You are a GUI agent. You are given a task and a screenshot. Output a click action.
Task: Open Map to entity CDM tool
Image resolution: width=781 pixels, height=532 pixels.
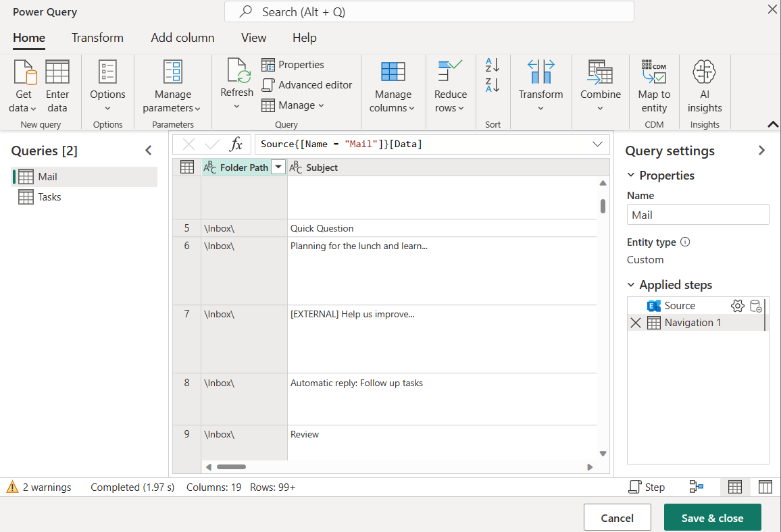click(653, 84)
